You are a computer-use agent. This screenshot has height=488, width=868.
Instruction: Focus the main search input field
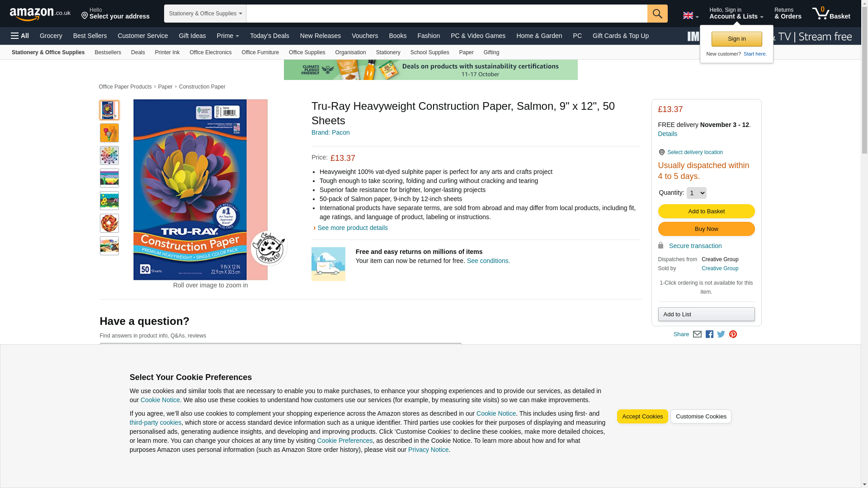pyautogui.click(x=447, y=14)
